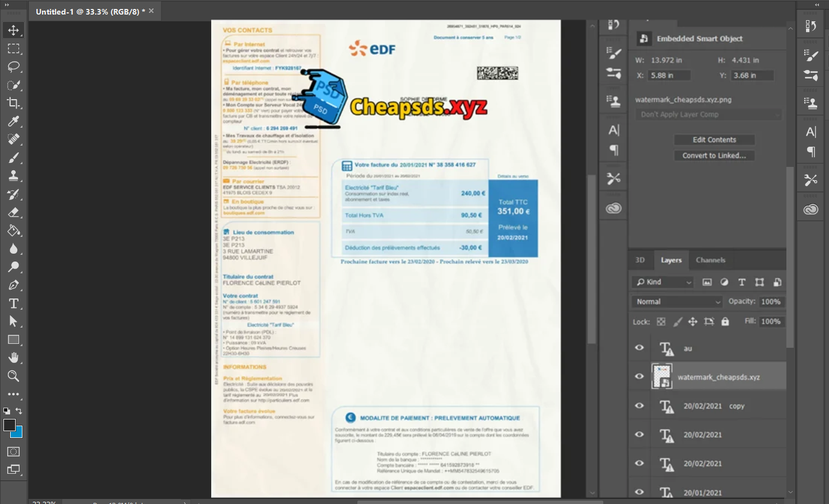Hide the '20/02/2021 copy' layer

pyautogui.click(x=639, y=406)
